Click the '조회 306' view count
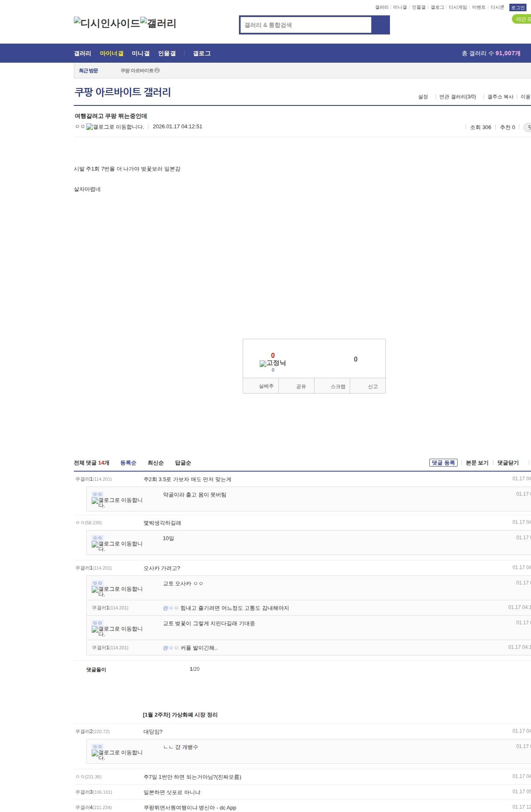This screenshot has width=531, height=812. (x=480, y=127)
